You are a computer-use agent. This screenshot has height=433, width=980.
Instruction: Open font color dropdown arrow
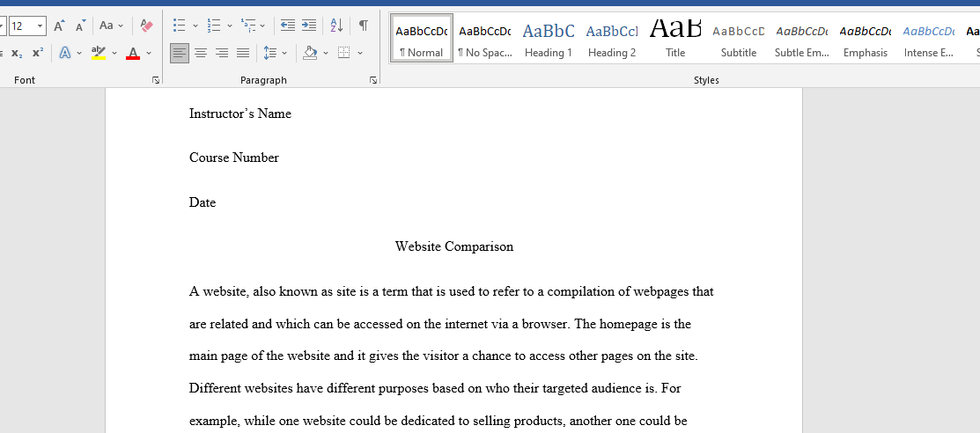149,53
